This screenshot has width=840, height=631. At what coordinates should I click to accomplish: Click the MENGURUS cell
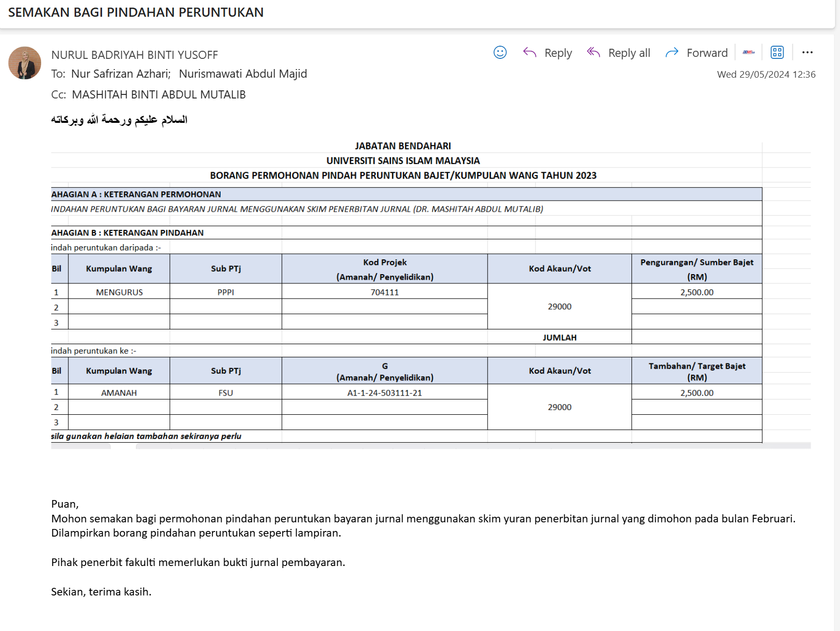tap(119, 292)
